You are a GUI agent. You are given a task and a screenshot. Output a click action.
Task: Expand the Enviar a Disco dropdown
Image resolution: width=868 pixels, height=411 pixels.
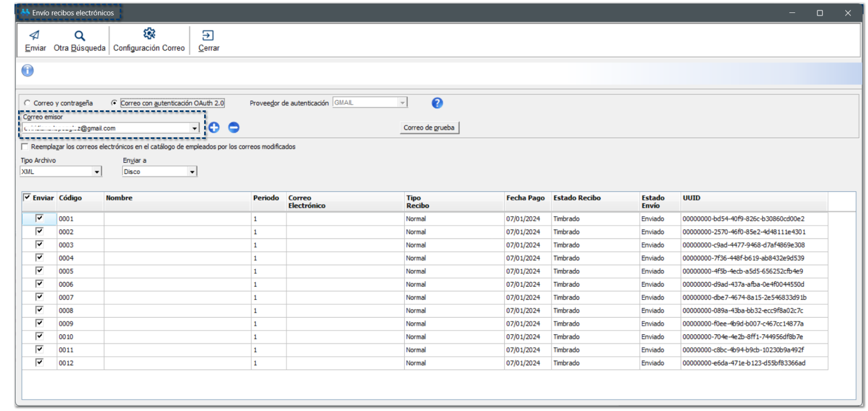(x=192, y=172)
